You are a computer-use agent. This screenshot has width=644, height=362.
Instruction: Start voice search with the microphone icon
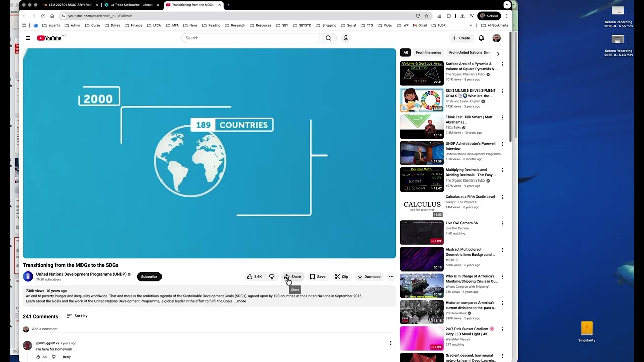point(346,38)
